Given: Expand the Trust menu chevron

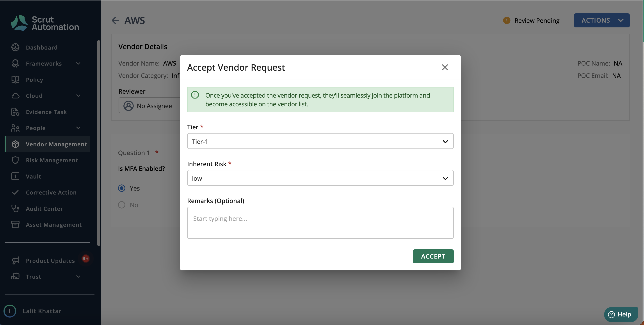Looking at the screenshot, I should click(78, 277).
